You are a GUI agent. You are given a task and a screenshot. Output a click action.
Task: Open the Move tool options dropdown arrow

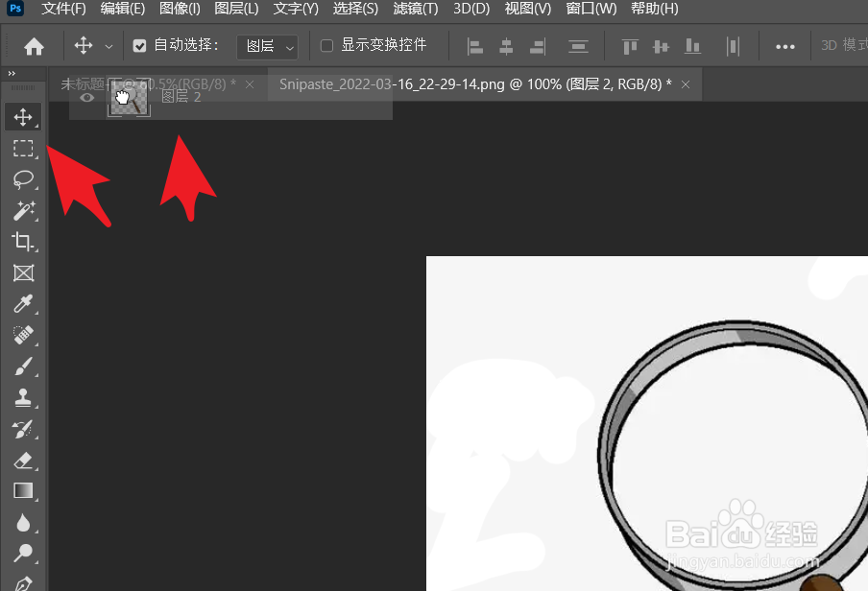tap(108, 45)
